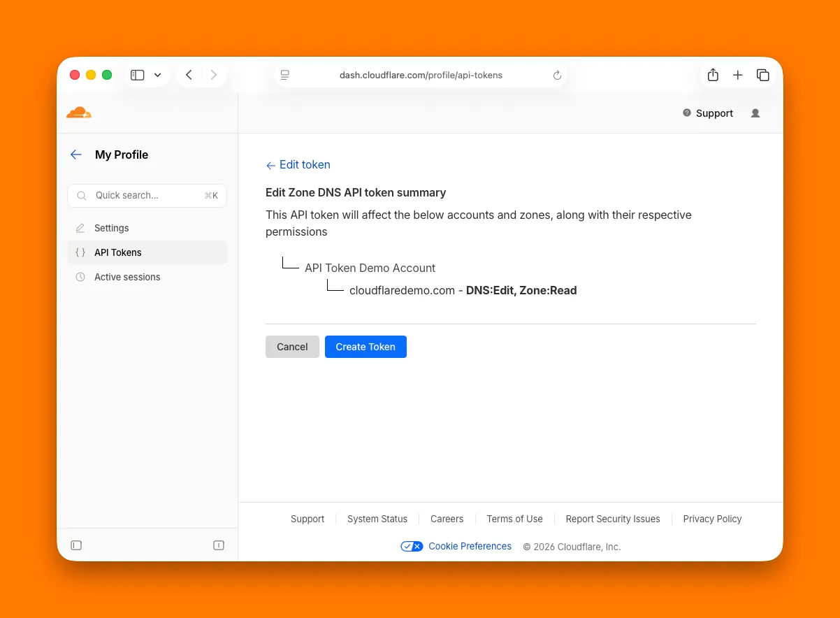Show tab overview using the tabs icon
840x618 pixels.
coord(763,75)
